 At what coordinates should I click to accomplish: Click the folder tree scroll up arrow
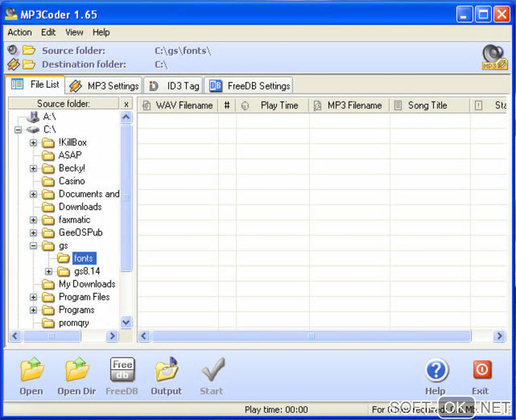(x=126, y=117)
